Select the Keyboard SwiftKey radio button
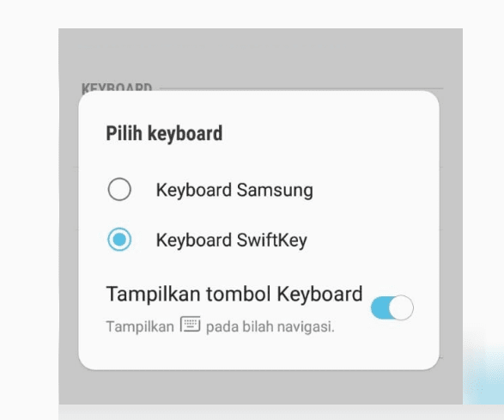The width and height of the screenshot is (504, 420). pyautogui.click(x=119, y=240)
